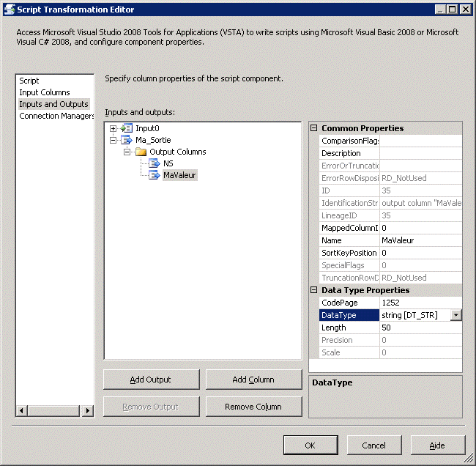Image resolution: width=476 pixels, height=466 pixels.
Task: Click the Input0 input icon in tree
Action: [127, 128]
